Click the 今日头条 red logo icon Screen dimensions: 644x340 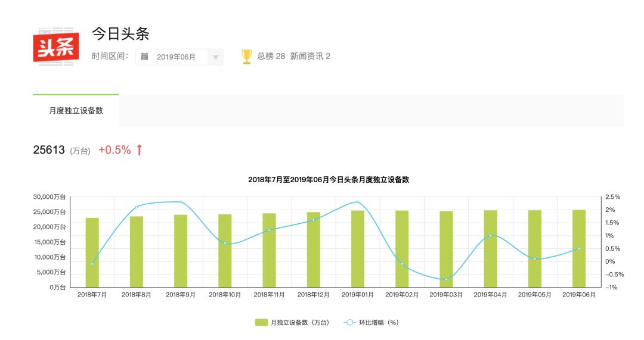point(56,46)
